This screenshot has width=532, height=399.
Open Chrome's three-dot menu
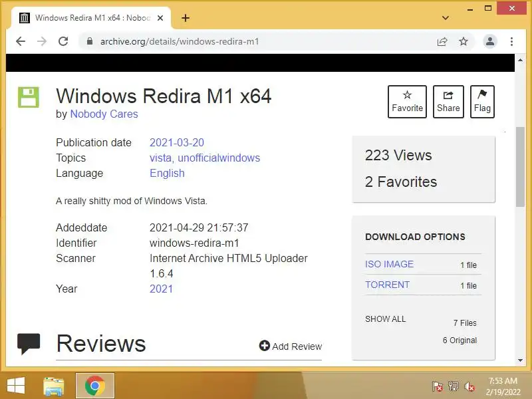[x=511, y=41]
